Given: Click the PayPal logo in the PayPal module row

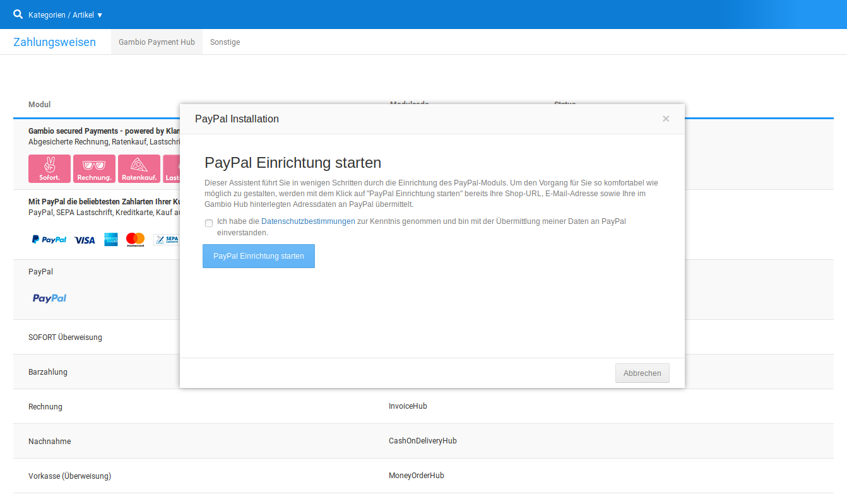Looking at the screenshot, I should pyautogui.click(x=49, y=298).
